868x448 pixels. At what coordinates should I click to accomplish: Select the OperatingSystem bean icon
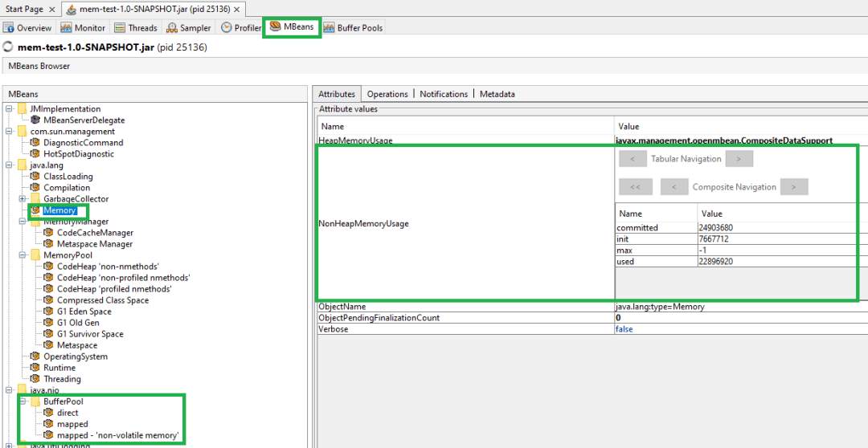pyautogui.click(x=35, y=356)
